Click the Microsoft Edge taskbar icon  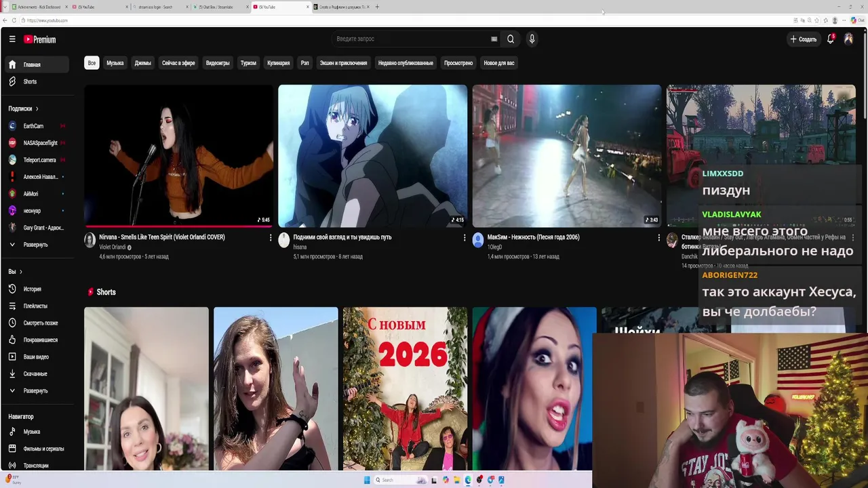pyautogui.click(x=468, y=480)
